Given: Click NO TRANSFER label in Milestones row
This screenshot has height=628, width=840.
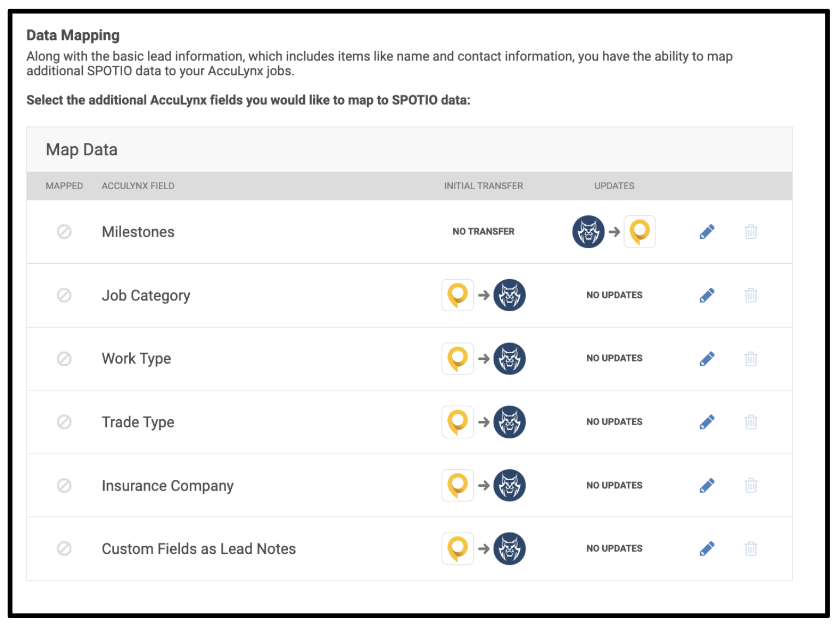Looking at the screenshot, I should tap(483, 231).
